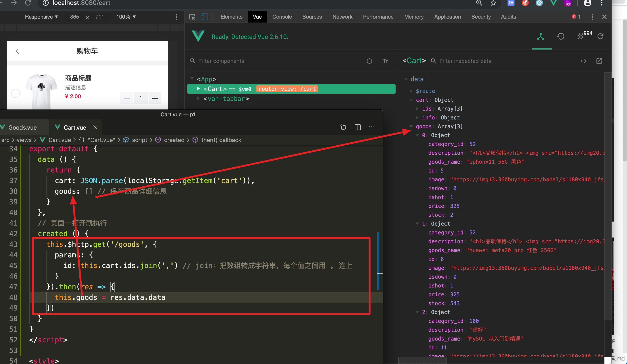Select the product round checkbox

(15, 93)
